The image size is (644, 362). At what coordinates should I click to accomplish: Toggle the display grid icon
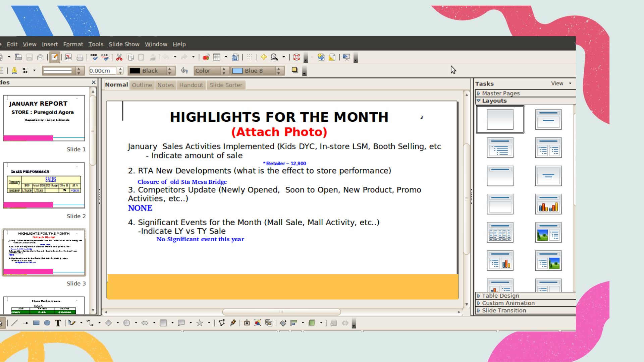[250, 57]
